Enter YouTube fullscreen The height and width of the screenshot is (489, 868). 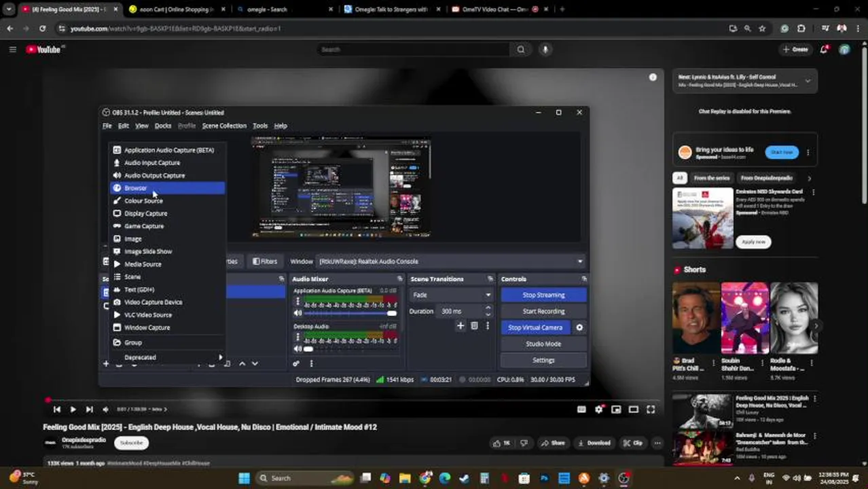click(651, 410)
